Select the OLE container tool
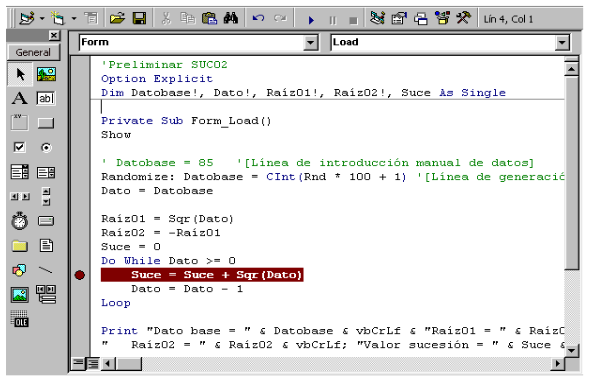 [19, 319]
